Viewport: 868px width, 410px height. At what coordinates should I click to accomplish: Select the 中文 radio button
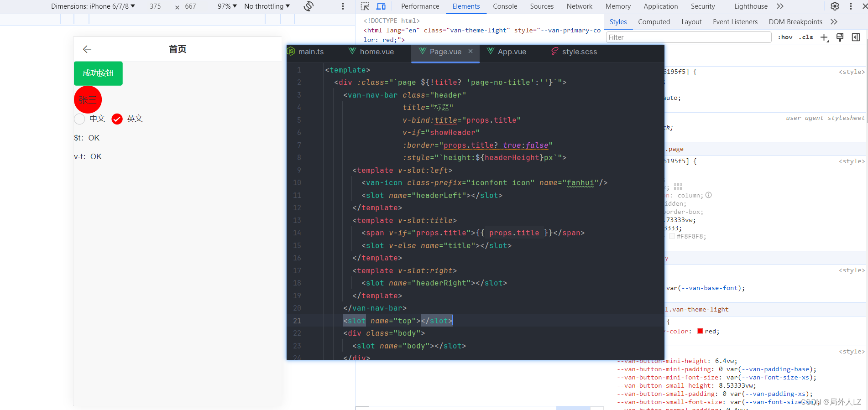[79, 119]
